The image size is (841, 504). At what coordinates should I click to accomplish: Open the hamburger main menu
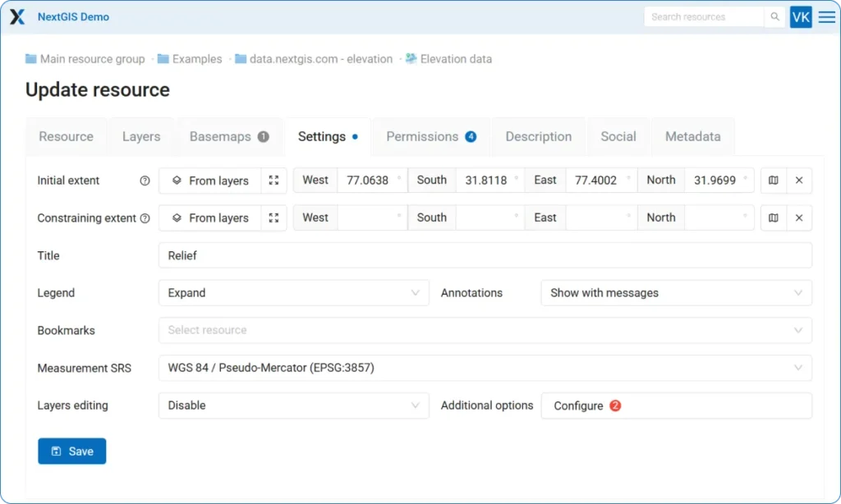[826, 17]
